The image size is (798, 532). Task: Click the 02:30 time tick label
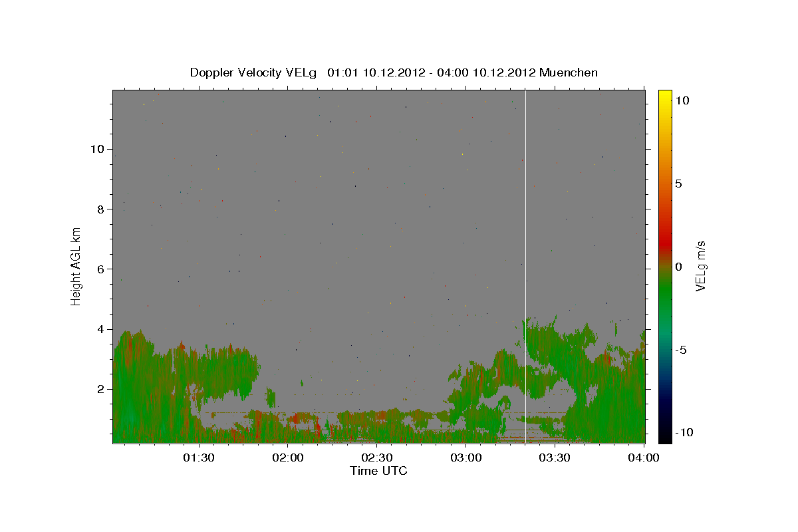point(376,458)
